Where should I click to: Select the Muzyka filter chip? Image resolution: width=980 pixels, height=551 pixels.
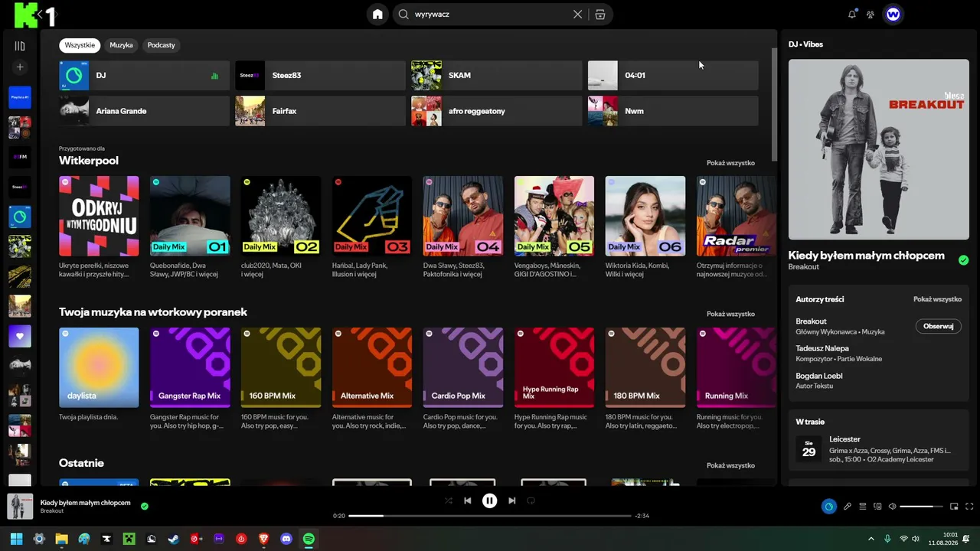click(x=121, y=45)
